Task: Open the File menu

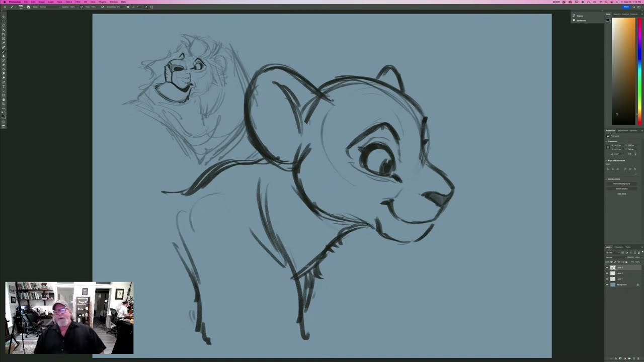Action: coord(26,2)
